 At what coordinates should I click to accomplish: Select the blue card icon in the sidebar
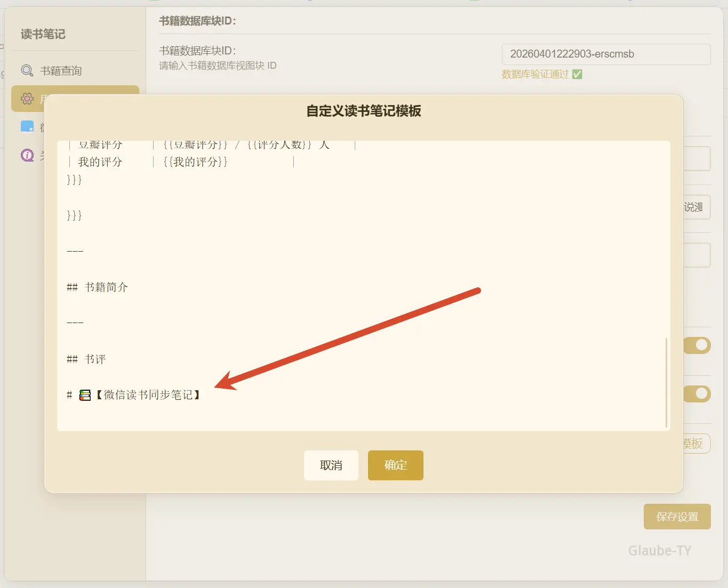(27, 127)
